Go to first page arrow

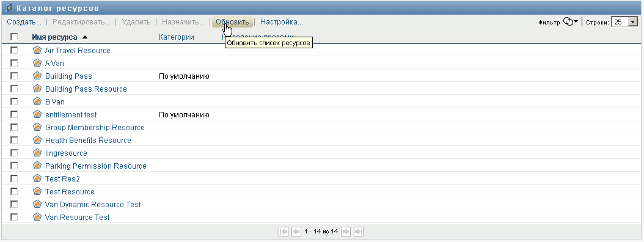tap(284, 232)
